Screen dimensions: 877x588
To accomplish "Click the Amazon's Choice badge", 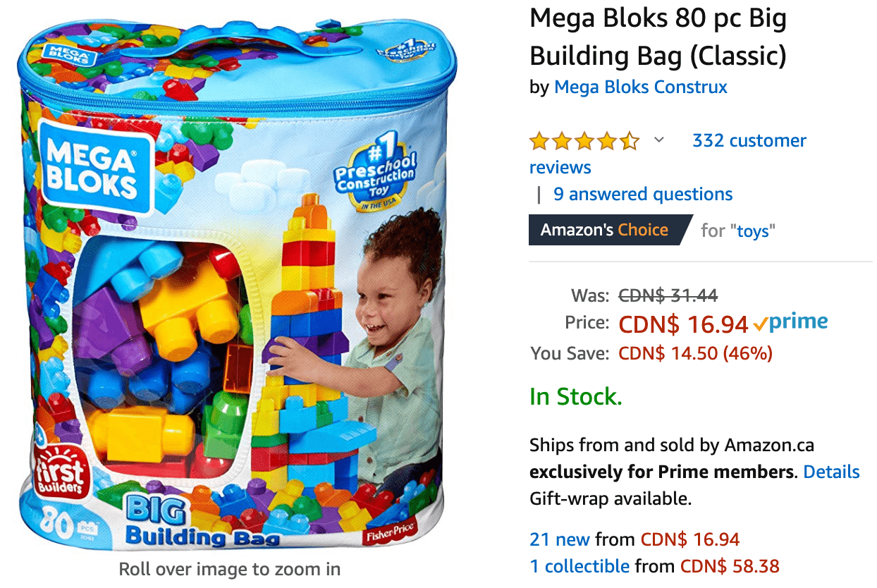I will [611, 230].
